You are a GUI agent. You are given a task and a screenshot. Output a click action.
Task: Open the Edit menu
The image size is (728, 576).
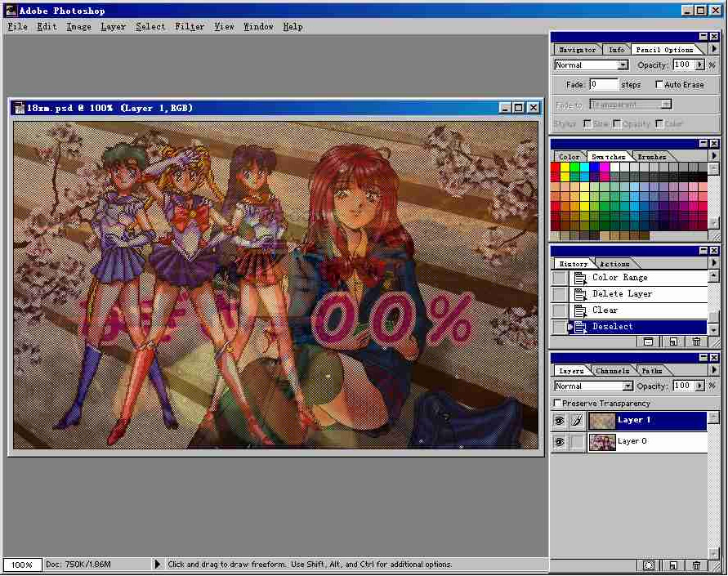47,27
